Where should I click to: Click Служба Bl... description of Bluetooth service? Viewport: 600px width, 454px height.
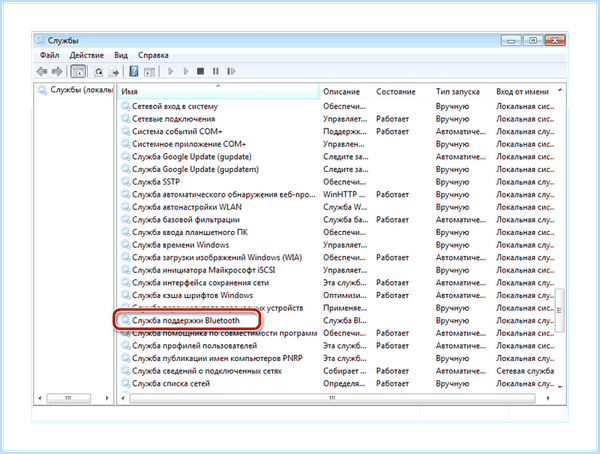tap(344, 320)
